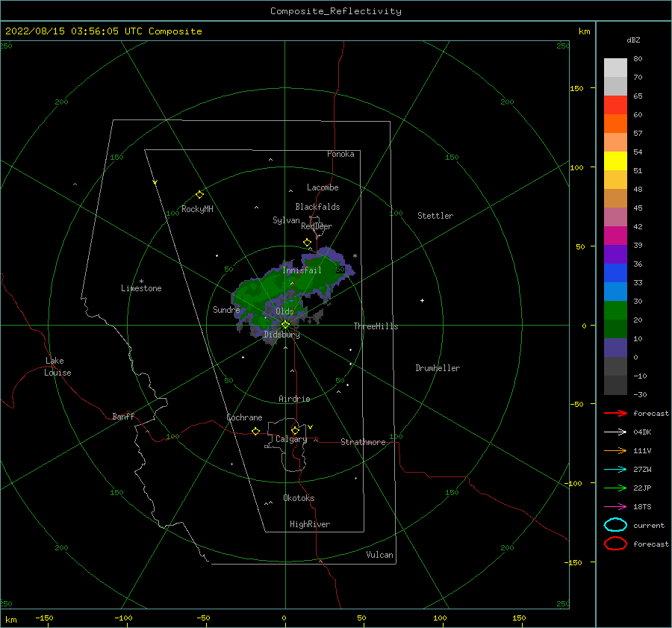Click the yellow diamond marker below Cochrane
672x628 pixels.
pos(255,432)
